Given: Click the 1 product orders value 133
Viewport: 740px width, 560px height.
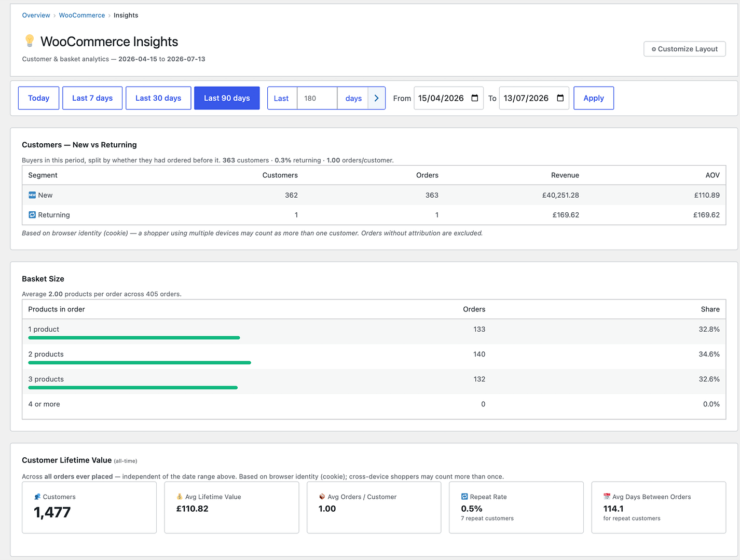Looking at the screenshot, I should tap(479, 329).
